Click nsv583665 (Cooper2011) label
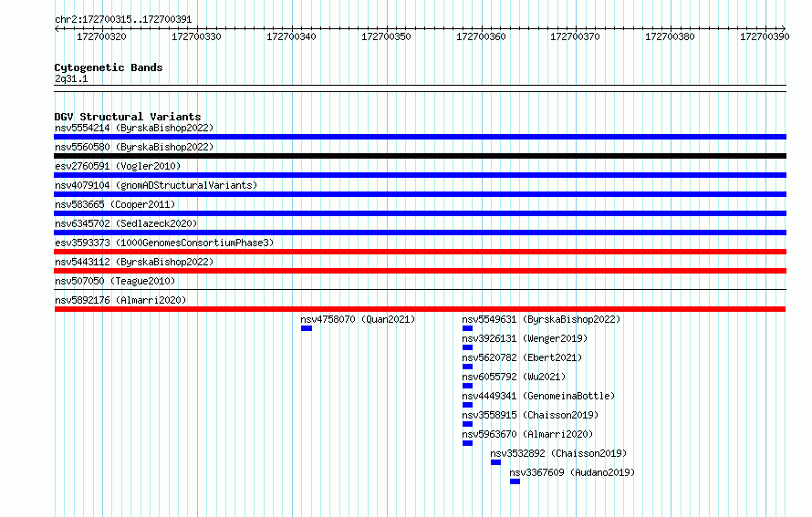Viewport: 812px width, 517px height. (x=115, y=204)
